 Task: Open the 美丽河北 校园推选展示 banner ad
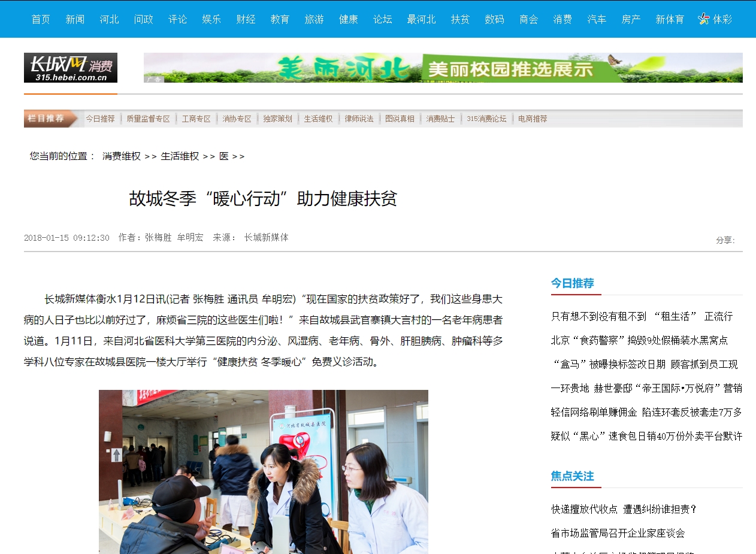[443, 68]
